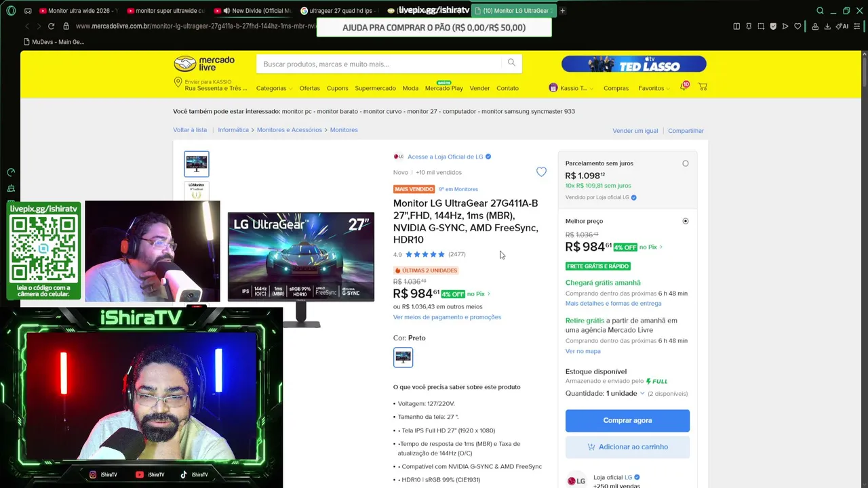
Task: Open the browser tab search magnifier
Action: (x=820, y=11)
